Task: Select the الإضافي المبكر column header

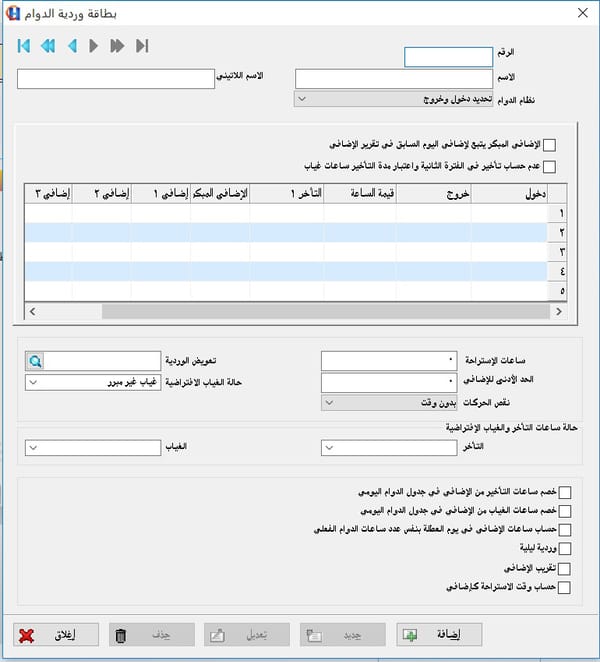Action: pyautogui.click(x=220, y=194)
